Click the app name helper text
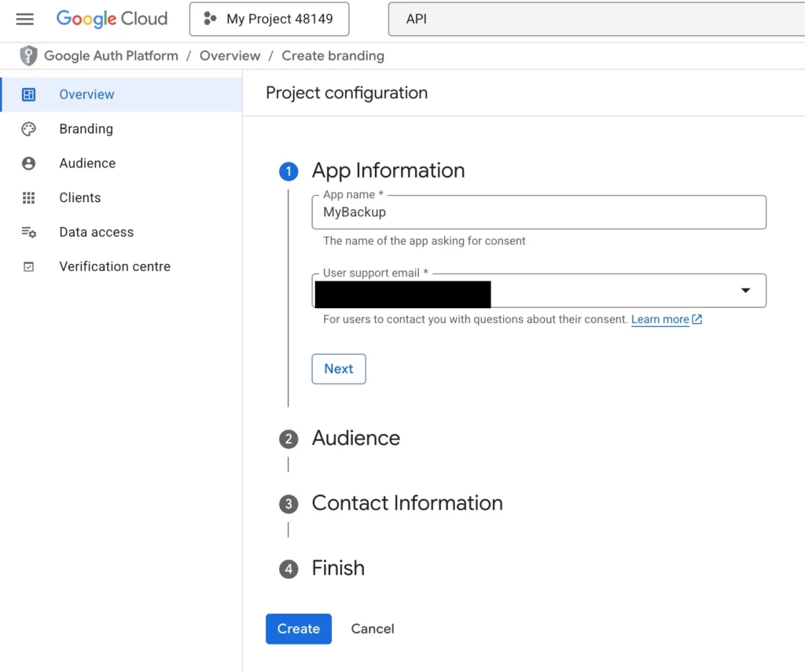The image size is (805, 672). (x=424, y=241)
